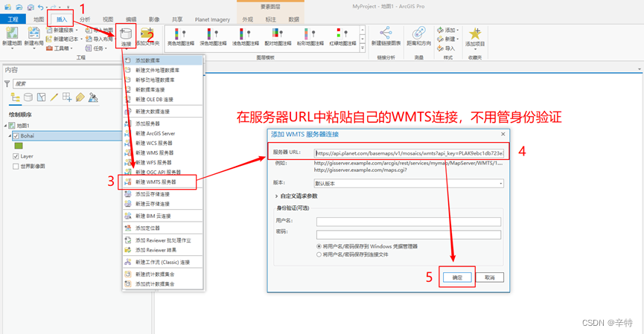Screen dimensions: 644x334
Task: Pick the 深色地图注释 layer template
Action: [213, 37]
